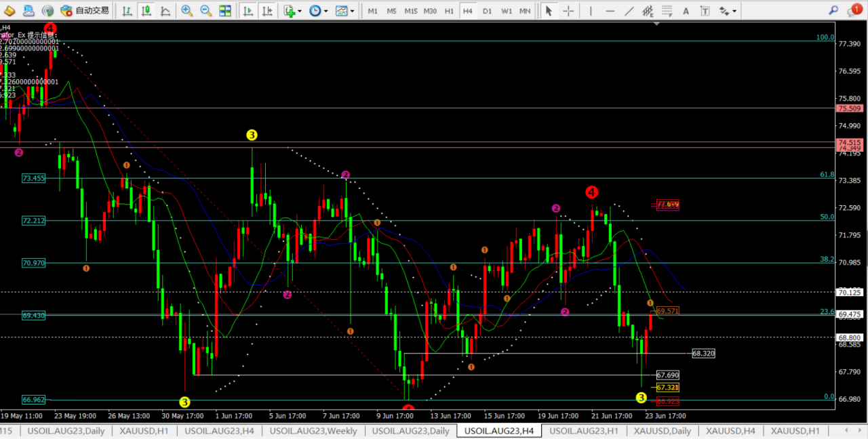Select the W1 timeframe

click(507, 11)
